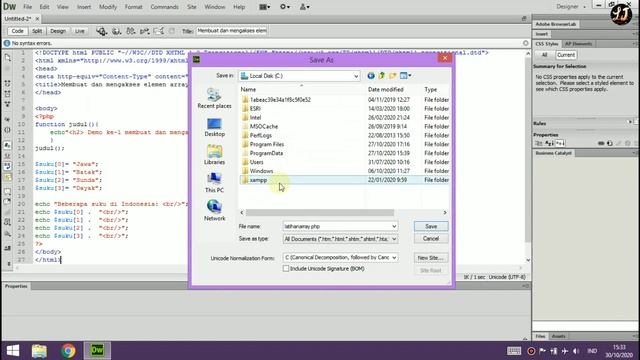Switch to Design view button
640x360 pixels.
point(58,31)
